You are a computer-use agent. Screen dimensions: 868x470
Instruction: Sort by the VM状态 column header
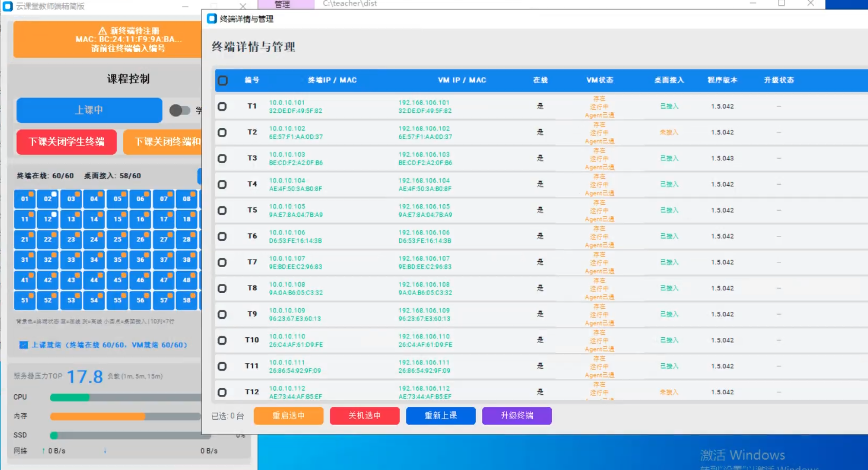(x=600, y=80)
